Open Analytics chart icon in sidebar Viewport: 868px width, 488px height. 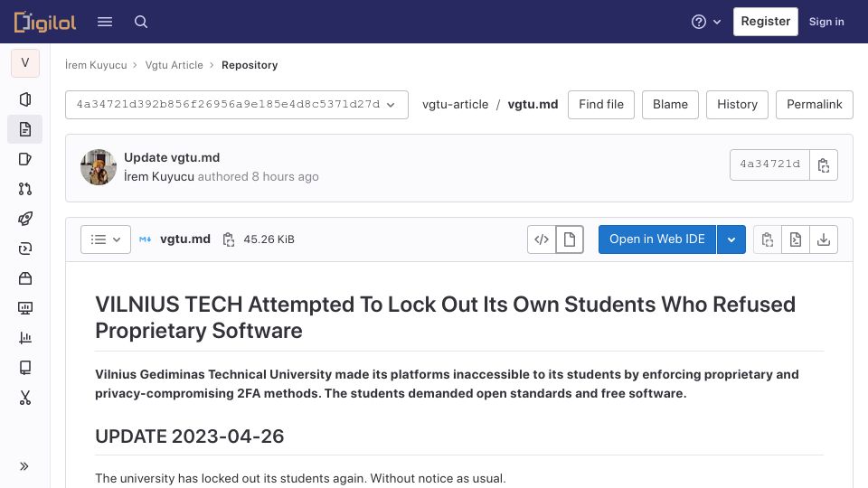click(x=25, y=337)
